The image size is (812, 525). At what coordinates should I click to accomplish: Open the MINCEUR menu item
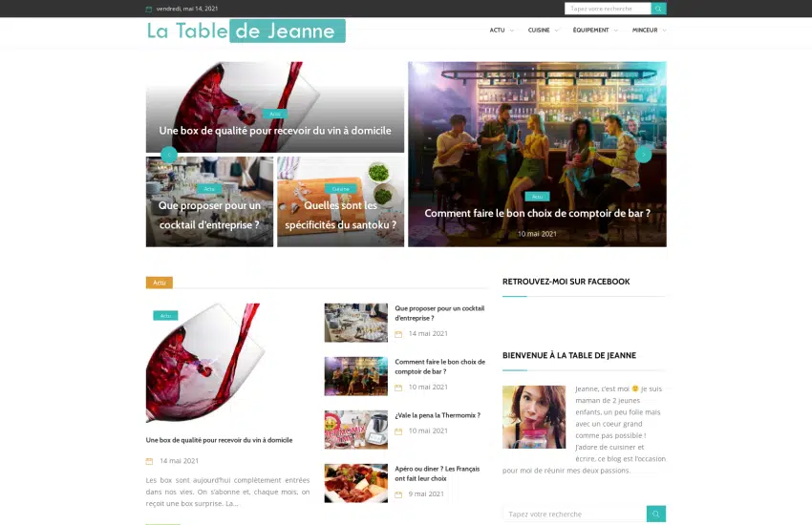(x=645, y=30)
